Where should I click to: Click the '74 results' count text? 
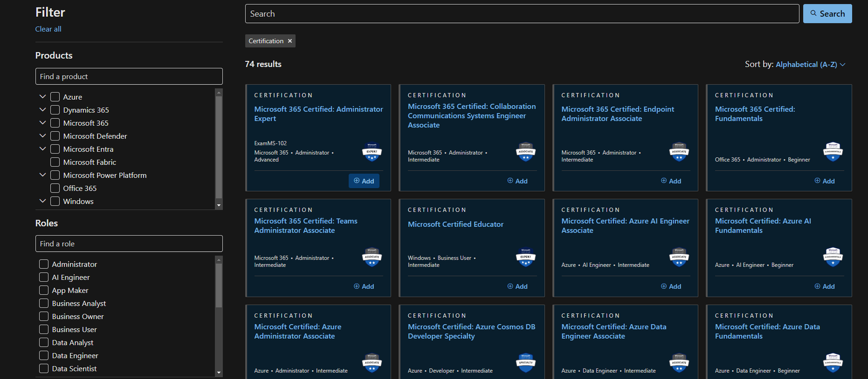pos(263,64)
